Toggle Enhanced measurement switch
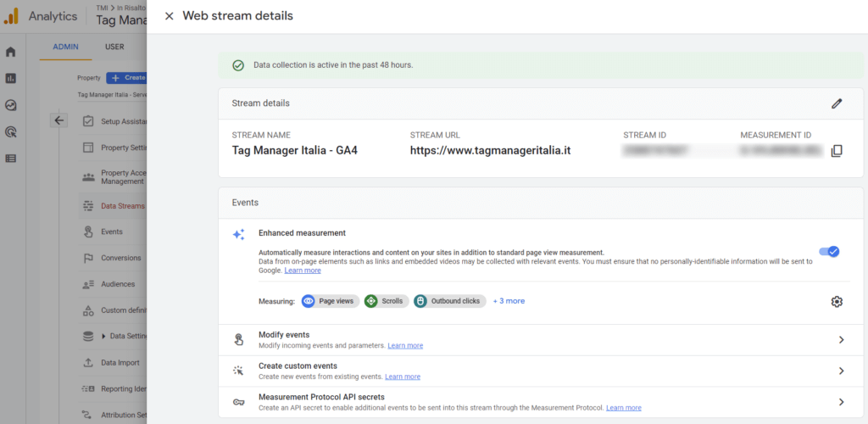 click(829, 251)
